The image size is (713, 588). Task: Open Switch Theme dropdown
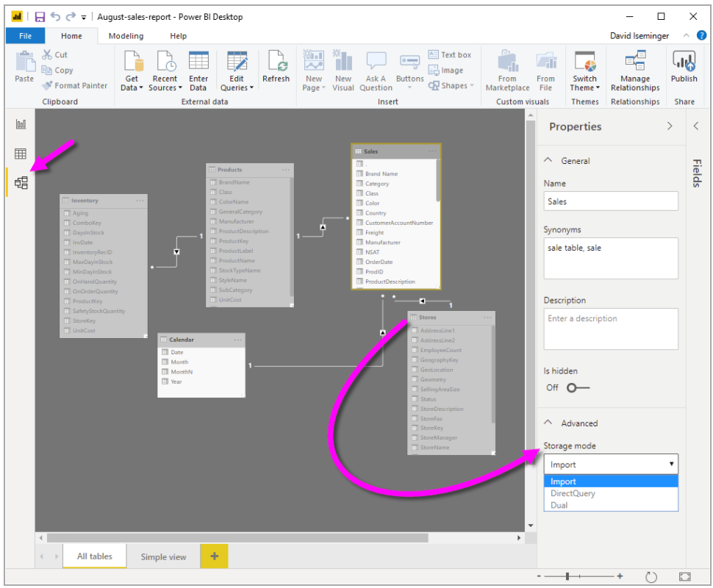585,71
